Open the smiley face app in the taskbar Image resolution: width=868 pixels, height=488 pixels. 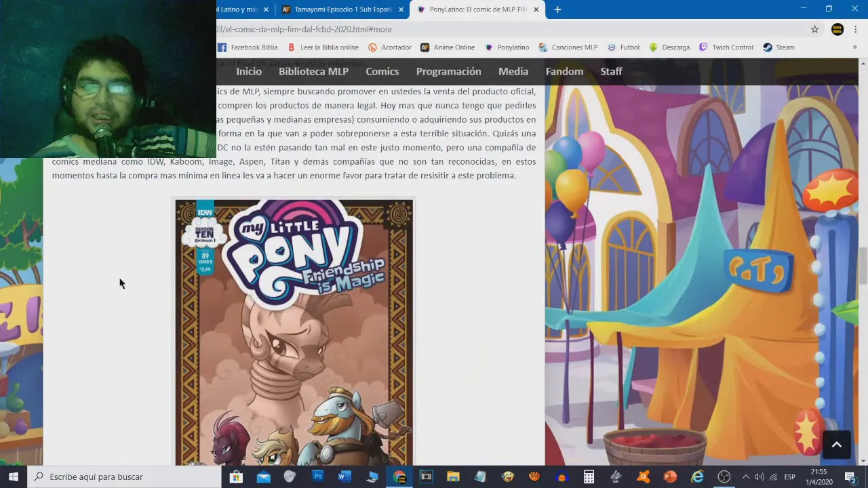[x=507, y=476]
